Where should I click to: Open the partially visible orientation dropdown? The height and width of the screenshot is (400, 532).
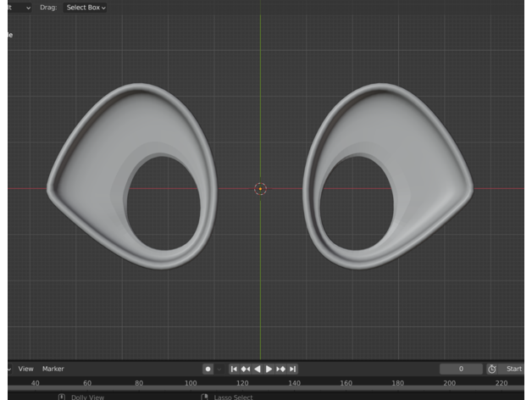[19, 7]
